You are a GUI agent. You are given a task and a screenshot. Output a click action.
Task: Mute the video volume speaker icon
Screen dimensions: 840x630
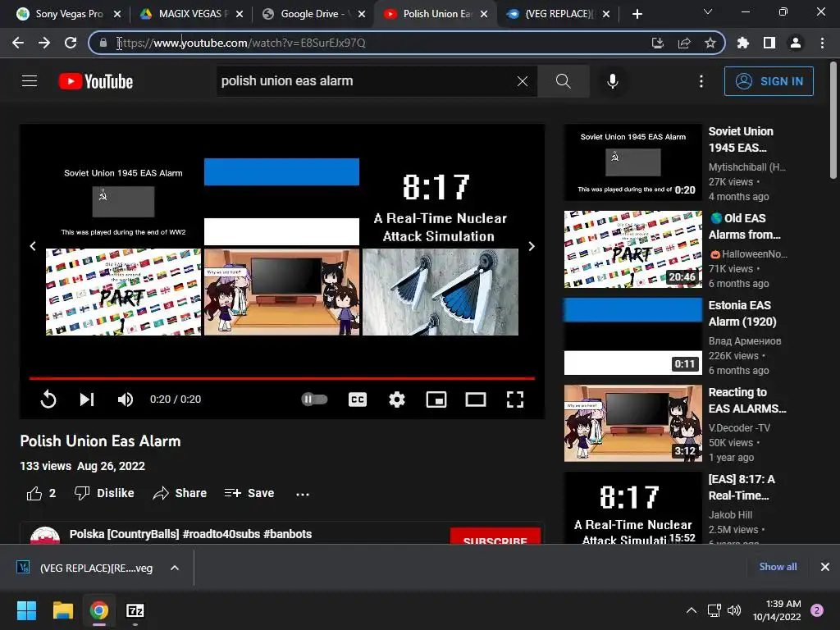pos(126,399)
